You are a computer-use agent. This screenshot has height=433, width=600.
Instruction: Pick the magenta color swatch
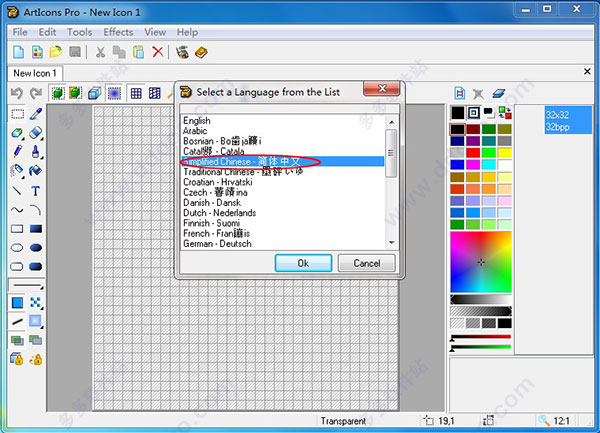click(473, 165)
